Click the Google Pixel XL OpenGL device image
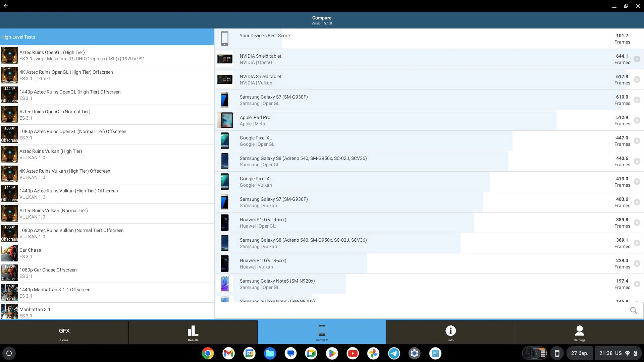The image size is (644, 362). [225, 141]
